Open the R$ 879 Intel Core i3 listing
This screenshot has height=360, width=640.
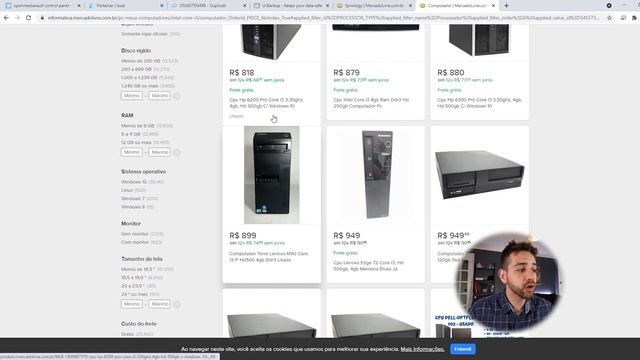pos(371,103)
